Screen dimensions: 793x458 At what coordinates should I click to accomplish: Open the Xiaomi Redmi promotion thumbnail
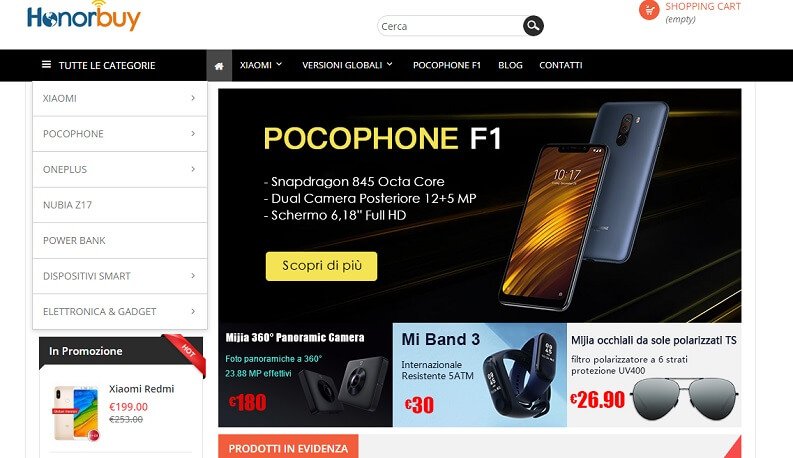pyautogui.click(x=76, y=413)
